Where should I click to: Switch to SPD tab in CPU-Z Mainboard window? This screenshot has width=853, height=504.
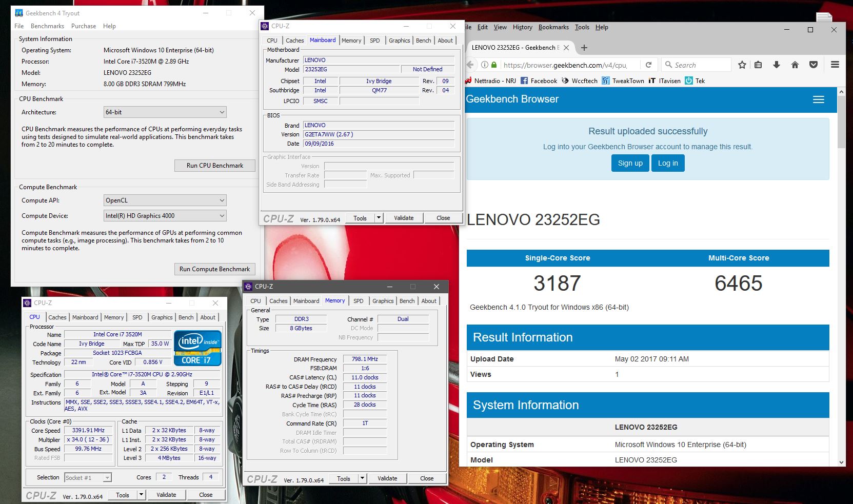coord(375,41)
